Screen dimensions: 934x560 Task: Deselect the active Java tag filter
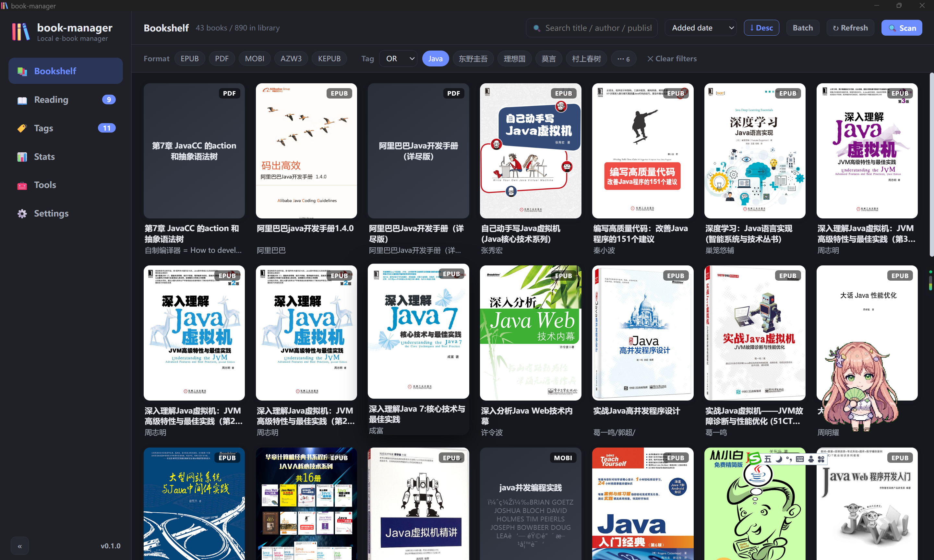pyautogui.click(x=435, y=58)
